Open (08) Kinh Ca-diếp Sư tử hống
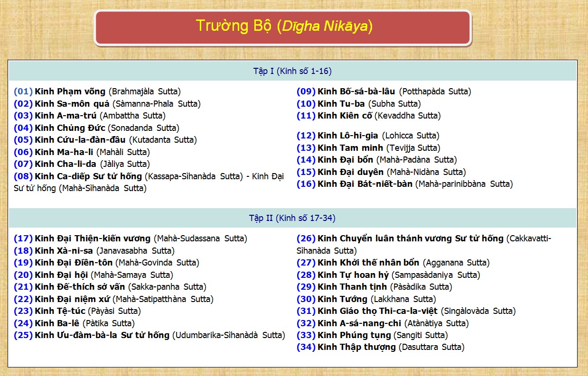 click(x=78, y=176)
